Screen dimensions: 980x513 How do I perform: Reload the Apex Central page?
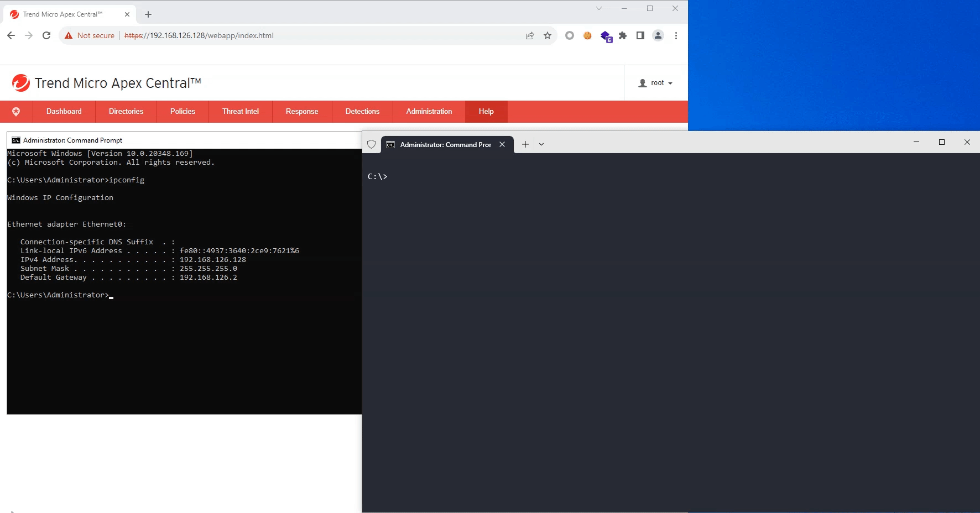pyautogui.click(x=46, y=35)
